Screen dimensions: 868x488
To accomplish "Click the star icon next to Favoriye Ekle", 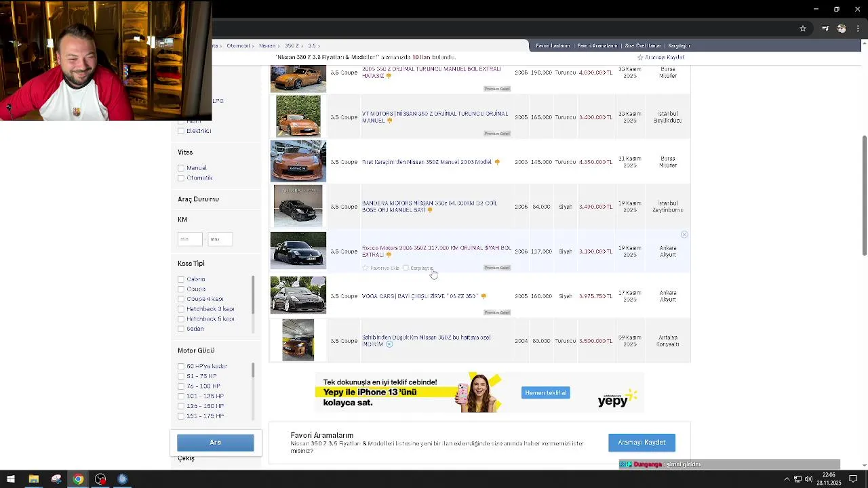I will click(x=365, y=268).
